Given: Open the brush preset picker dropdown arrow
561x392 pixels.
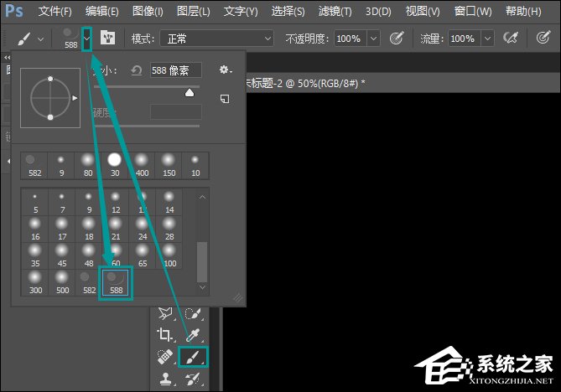Looking at the screenshot, I should click(x=87, y=39).
